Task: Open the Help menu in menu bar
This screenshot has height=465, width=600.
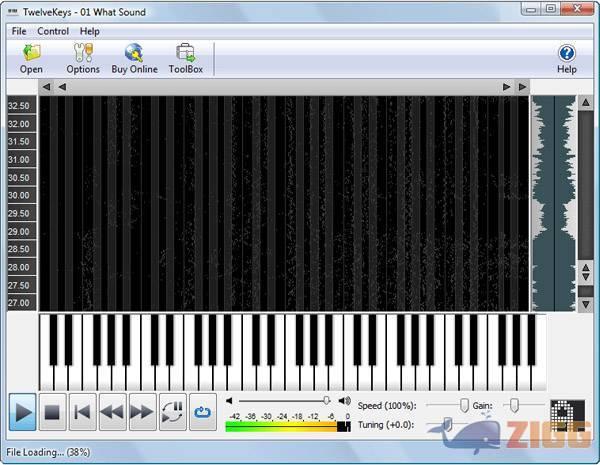Action: coord(90,31)
